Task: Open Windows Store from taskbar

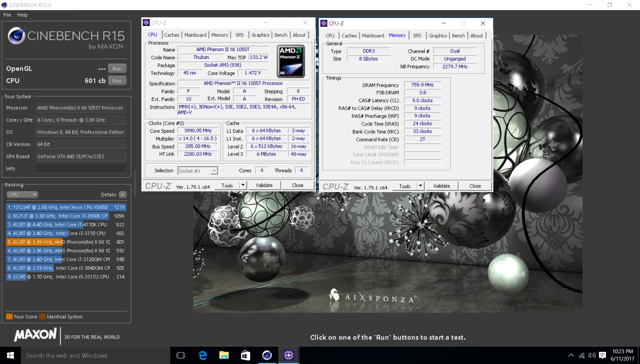Action: (245, 355)
